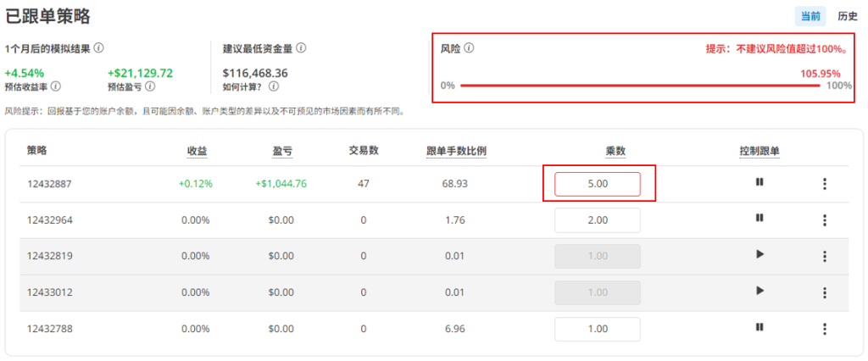Open more options menu for strategy 12432964
This screenshot has width=868, height=361.
[x=825, y=220]
